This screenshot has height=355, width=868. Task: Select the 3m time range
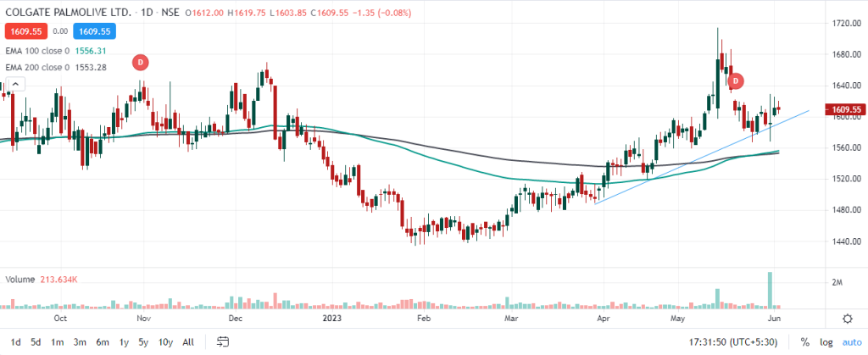point(80,342)
